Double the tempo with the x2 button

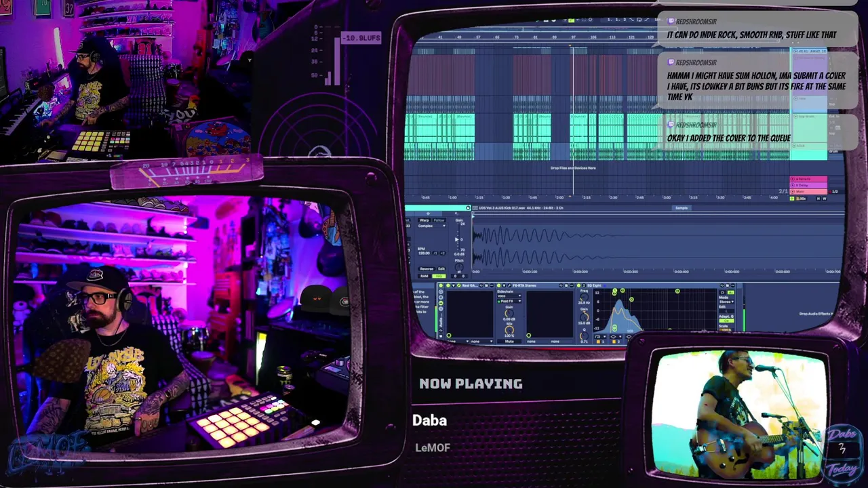tap(443, 253)
